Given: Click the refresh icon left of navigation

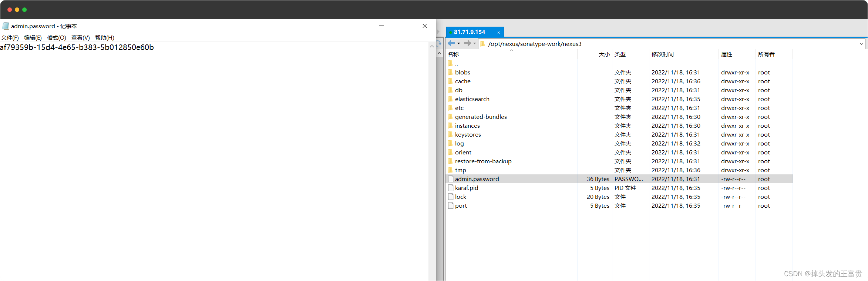Looking at the screenshot, I should (x=439, y=43).
